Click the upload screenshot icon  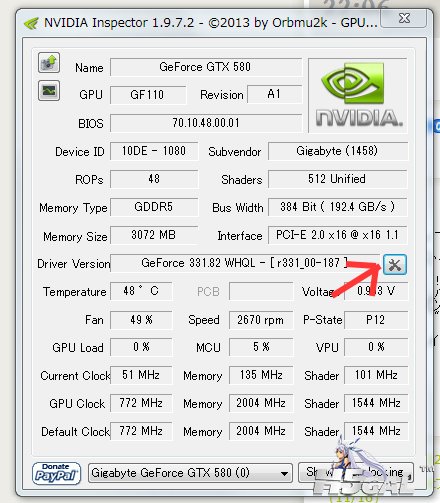click(49, 63)
